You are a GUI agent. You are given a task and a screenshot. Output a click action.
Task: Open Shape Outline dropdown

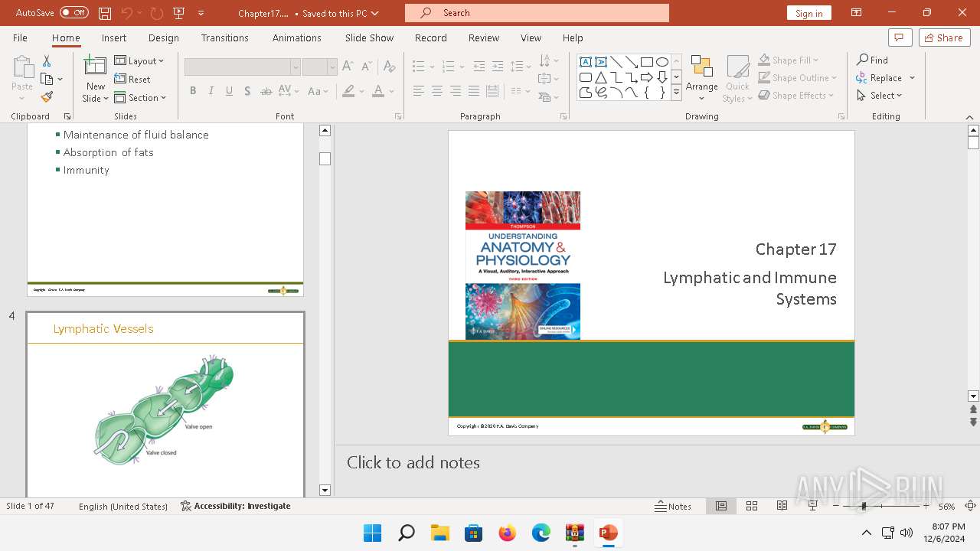pyautogui.click(x=798, y=77)
